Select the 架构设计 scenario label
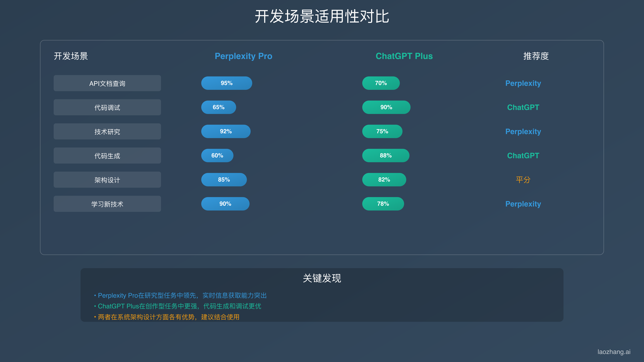The height and width of the screenshot is (362, 644). [x=107, y=180]
